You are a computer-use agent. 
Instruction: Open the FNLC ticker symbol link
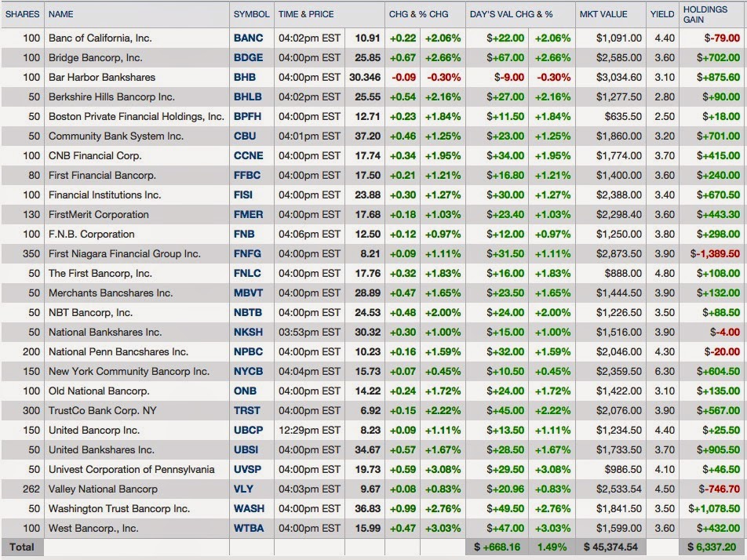click(247, 273)
